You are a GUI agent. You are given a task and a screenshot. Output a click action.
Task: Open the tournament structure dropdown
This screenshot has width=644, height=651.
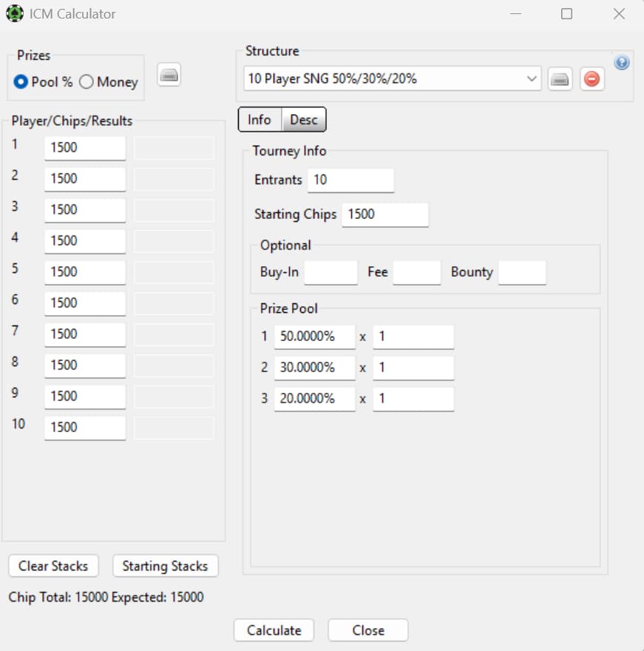pos(529,78)
